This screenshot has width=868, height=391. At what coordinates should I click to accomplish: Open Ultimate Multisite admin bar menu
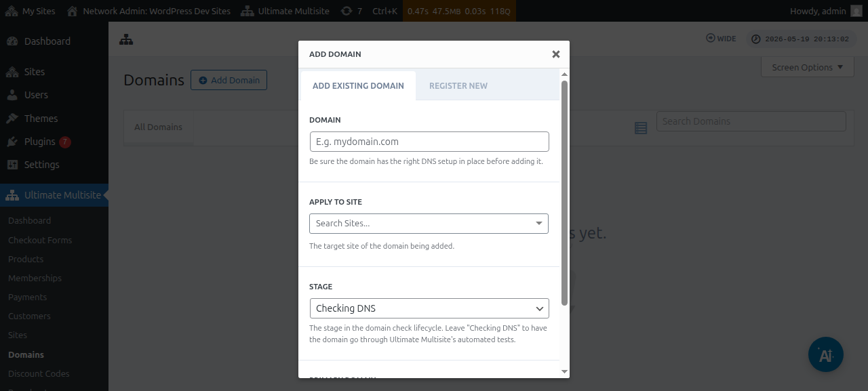pyautogui.click(x=285, y=11)
